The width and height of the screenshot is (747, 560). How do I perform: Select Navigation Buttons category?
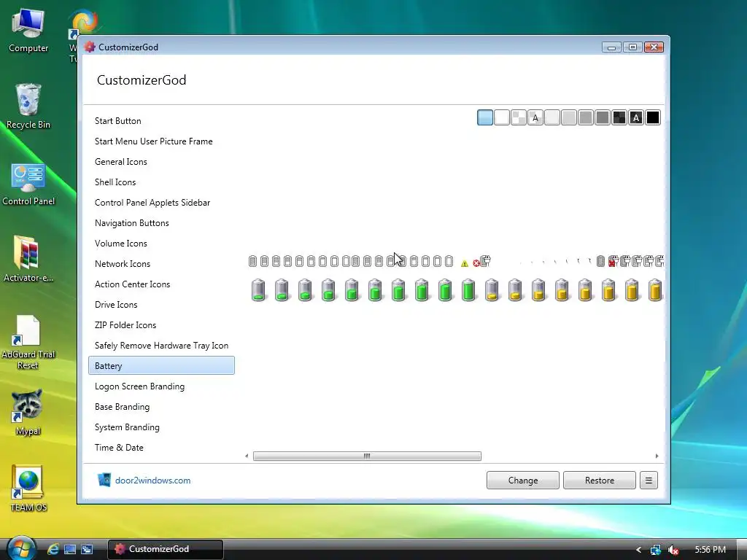point(161,223)
